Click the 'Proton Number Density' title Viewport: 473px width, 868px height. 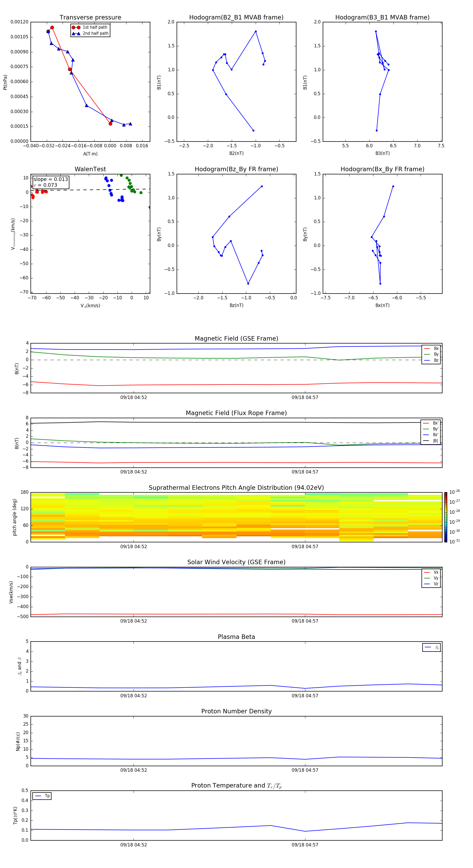[x=236, y=711]
